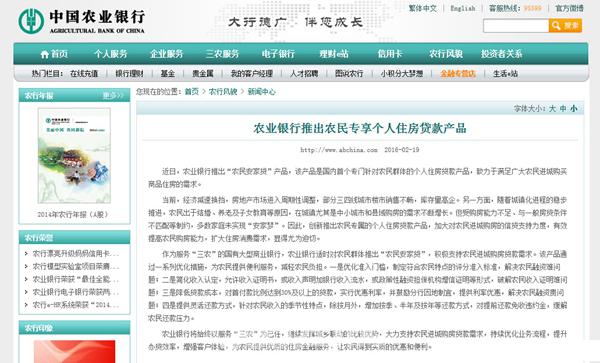Open the 理财e站 menu
600x363 pixels.
pyautogui.click(x=334, y=54)
